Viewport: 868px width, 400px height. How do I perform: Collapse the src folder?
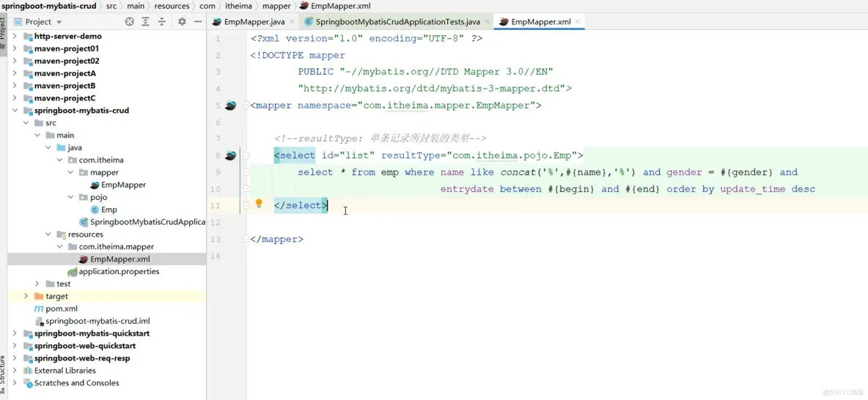[x=26, y=123]
